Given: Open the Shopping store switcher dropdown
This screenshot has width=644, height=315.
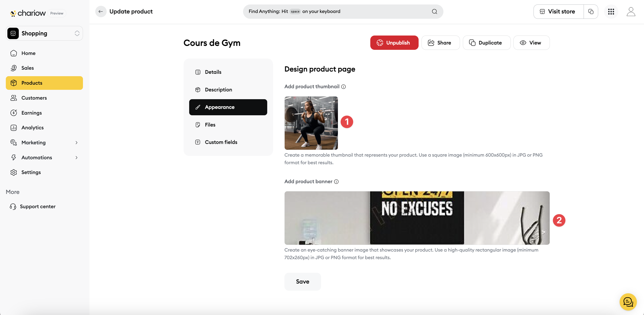Looking at the screenshot, I should (x=44, y=33).
